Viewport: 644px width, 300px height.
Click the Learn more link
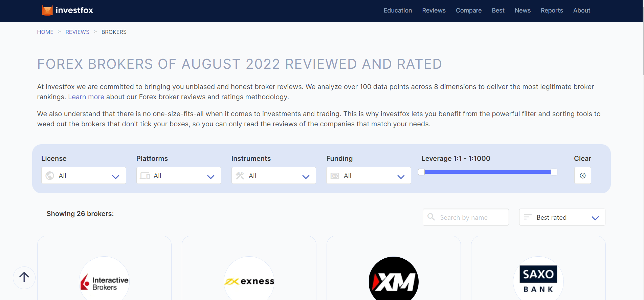click(x=86, y=97)
